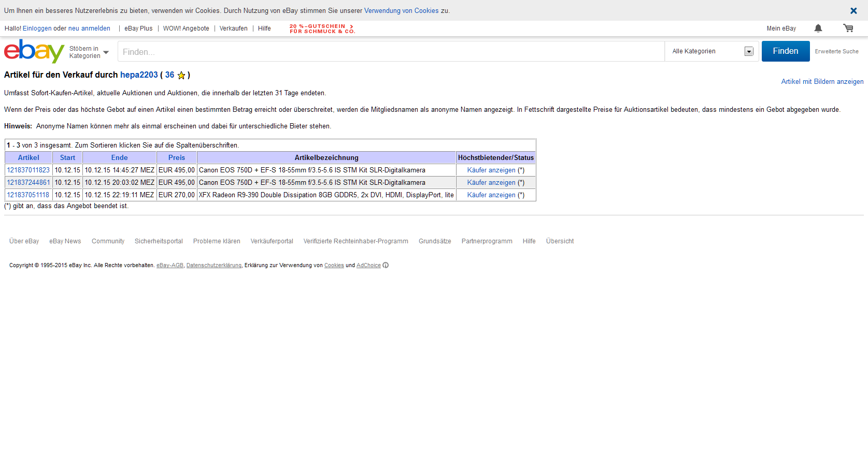
Task: Expand the Stöbern in Kategorien dropdown
Action: pyautogui.click(x=89, y=52)
